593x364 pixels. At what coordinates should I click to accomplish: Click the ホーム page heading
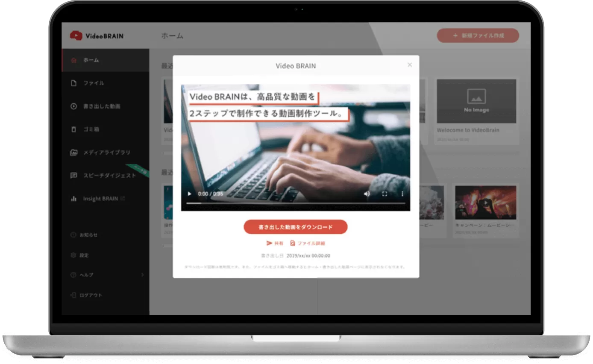(x=172, y=36)
